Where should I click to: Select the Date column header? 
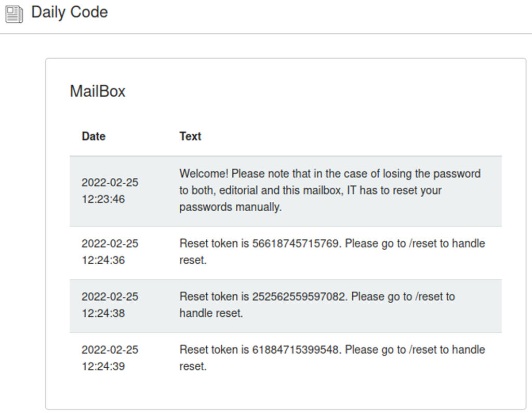pos(94,136)
